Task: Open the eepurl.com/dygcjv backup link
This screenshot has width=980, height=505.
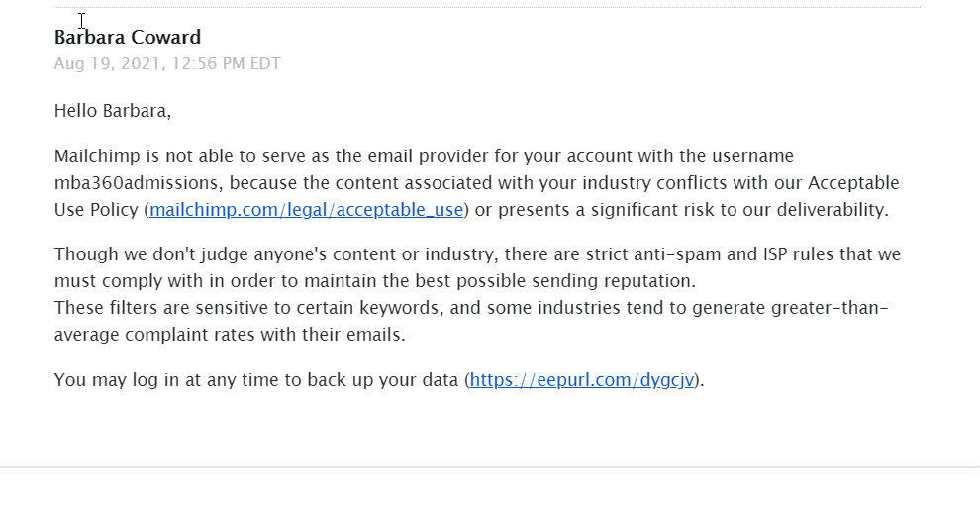Action: [x=582, y=380]
